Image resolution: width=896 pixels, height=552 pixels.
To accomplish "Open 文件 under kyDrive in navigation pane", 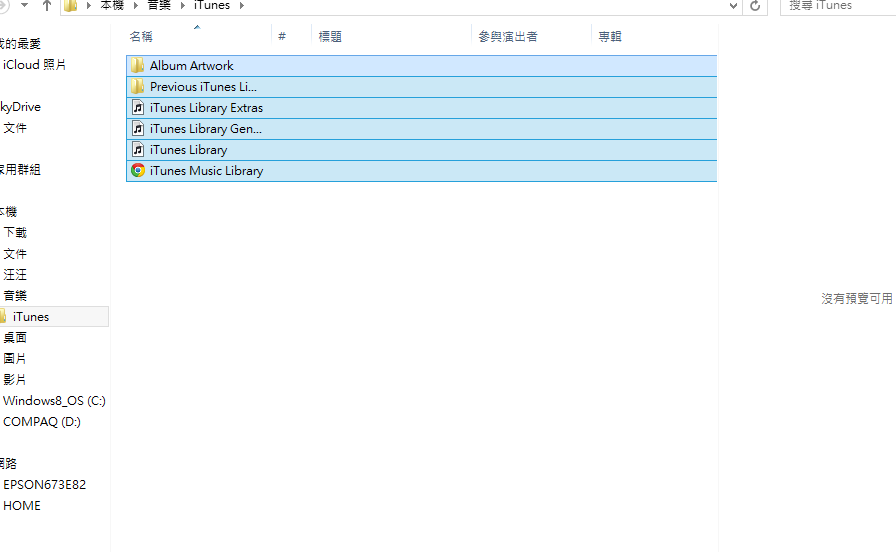I will point(15,128).
